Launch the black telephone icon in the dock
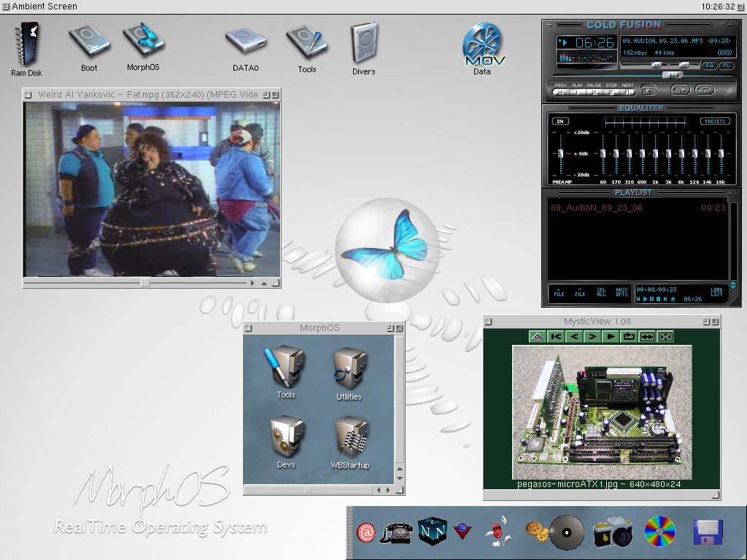Screen dimensions: 747x560 click(x=396, y=533)
